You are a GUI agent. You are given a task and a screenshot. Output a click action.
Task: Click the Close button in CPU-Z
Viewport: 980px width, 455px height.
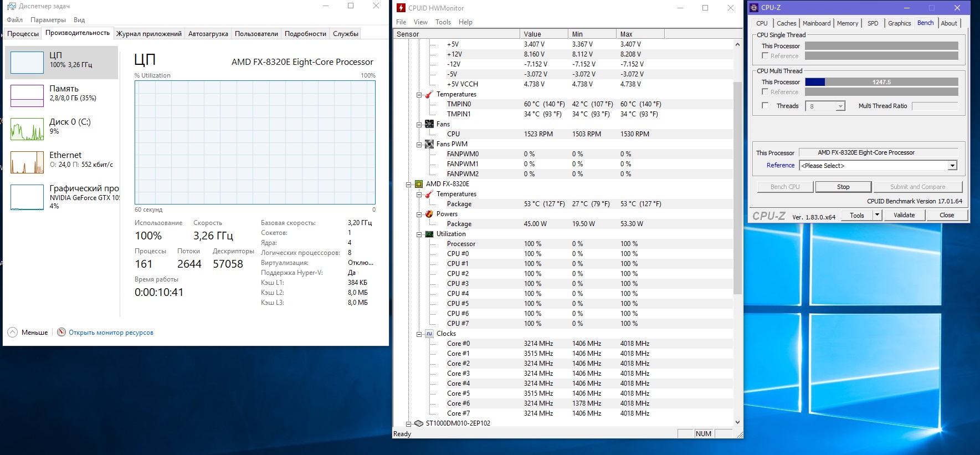pyautogui.click(x=947, y=215)
